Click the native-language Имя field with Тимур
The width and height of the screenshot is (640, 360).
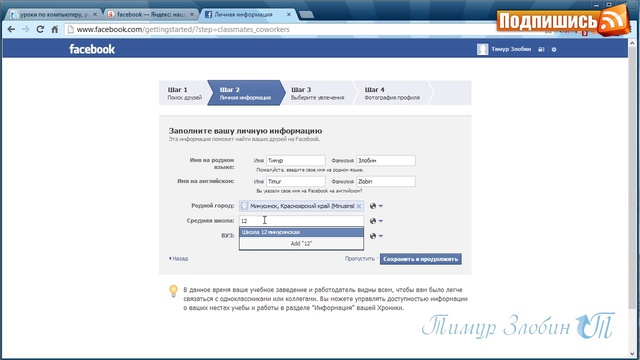click(296, 160)
